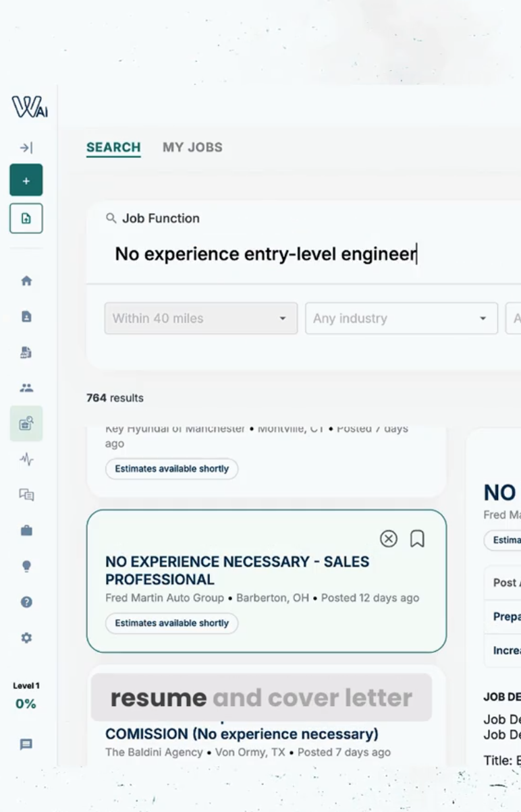Select the briefcase icon in the sidebar
This screenshot has height=812, width=521.
pyautogui.click(x=26, y=530)
